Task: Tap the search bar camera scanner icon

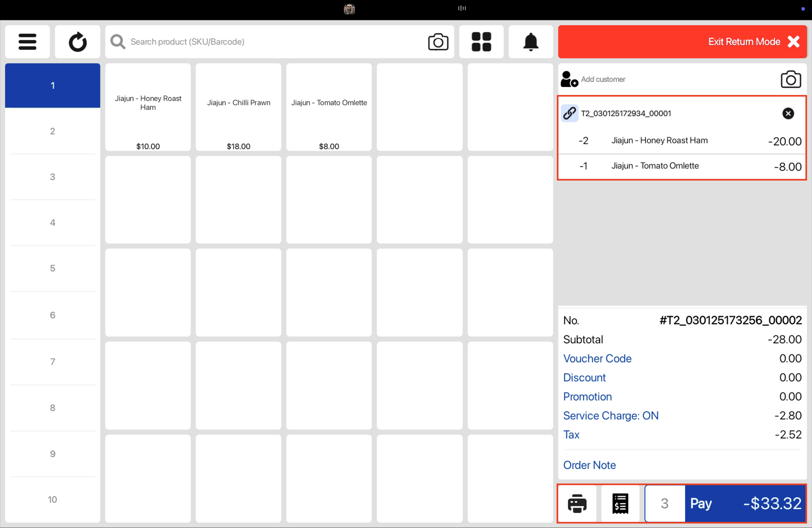Action: [x=438, y=42]
